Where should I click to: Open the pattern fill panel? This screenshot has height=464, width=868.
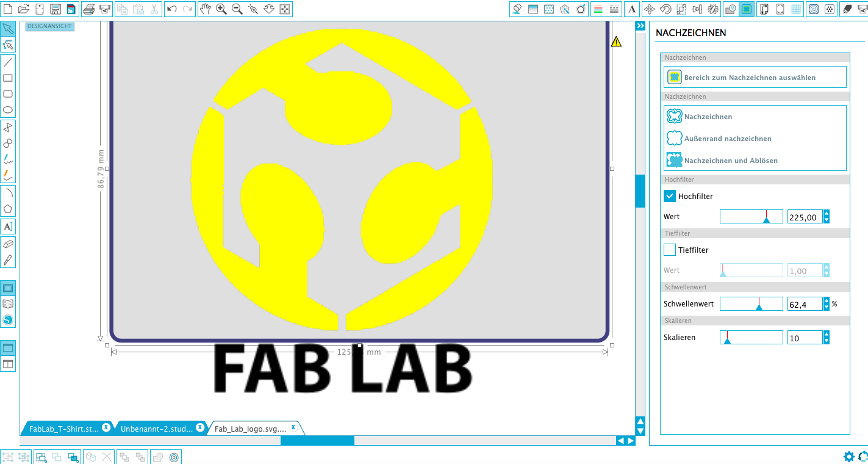(x=548, y=9)
